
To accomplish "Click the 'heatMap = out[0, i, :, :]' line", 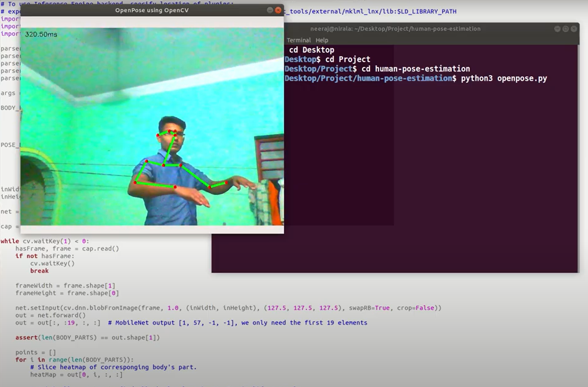I will [x=76, y=375].
